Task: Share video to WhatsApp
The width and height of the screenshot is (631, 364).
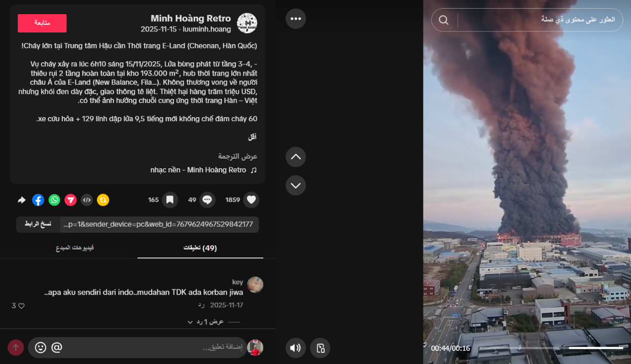Action: tap(54, 200)
